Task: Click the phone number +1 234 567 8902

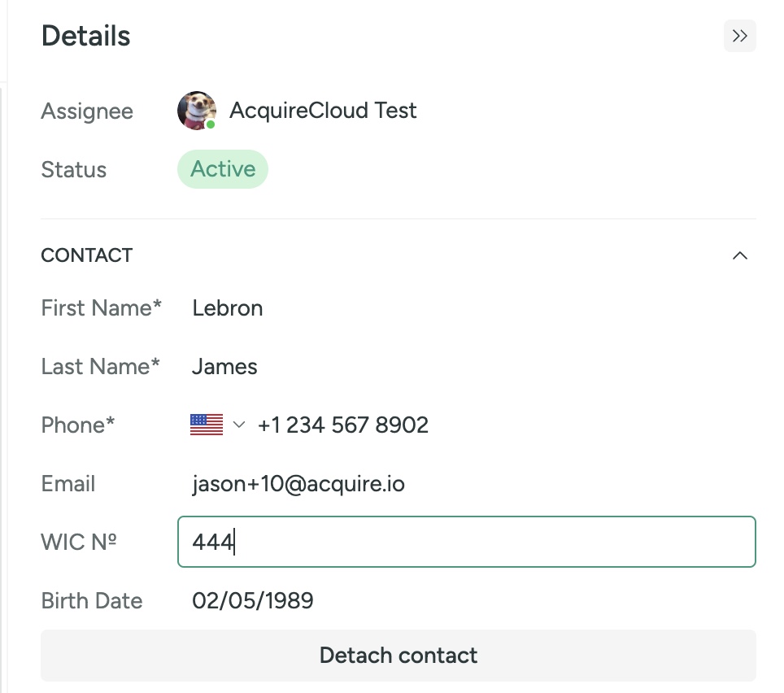Action: (x=343, y=425)
